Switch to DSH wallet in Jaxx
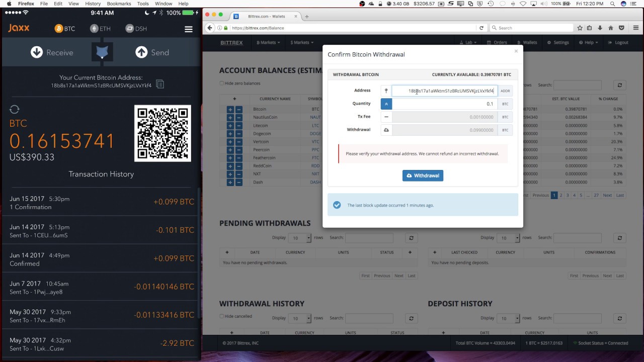644x362 pixels. pyautogui.click(x=136, y=29)
